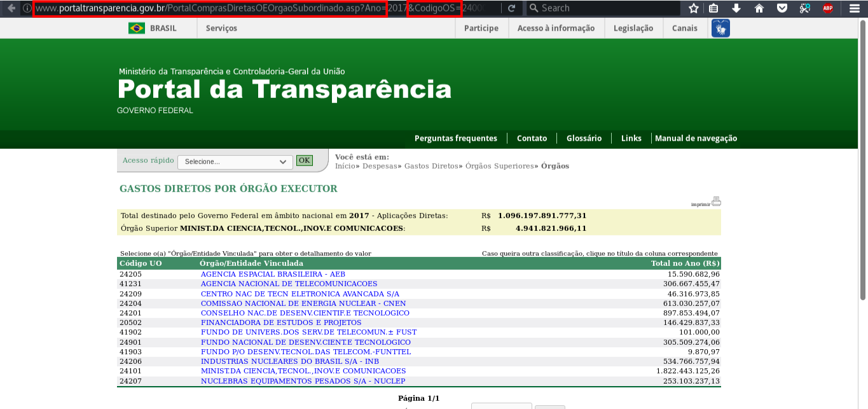Go to the browser home icon

tap(759, 8)
